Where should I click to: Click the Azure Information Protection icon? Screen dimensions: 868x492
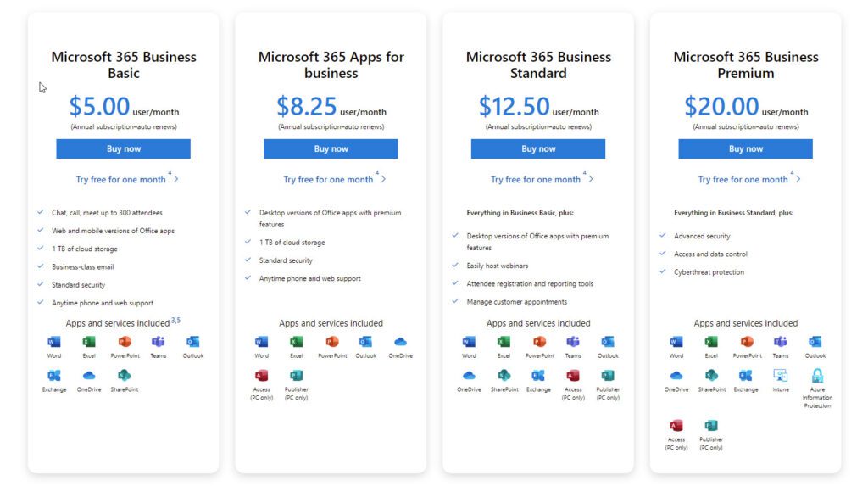(x=817, y=376)
